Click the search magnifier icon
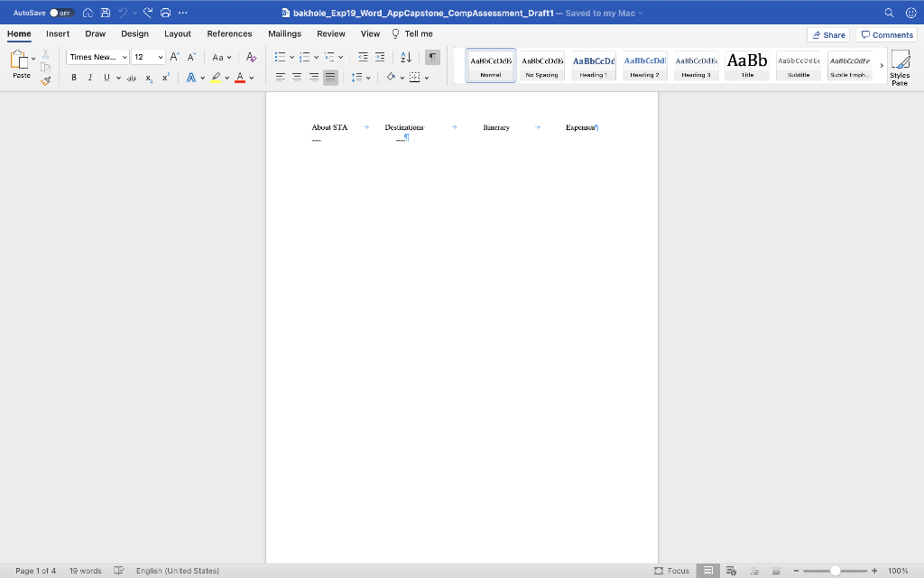The height and width of the screenshot is (578, 924). tap(888, 13)
